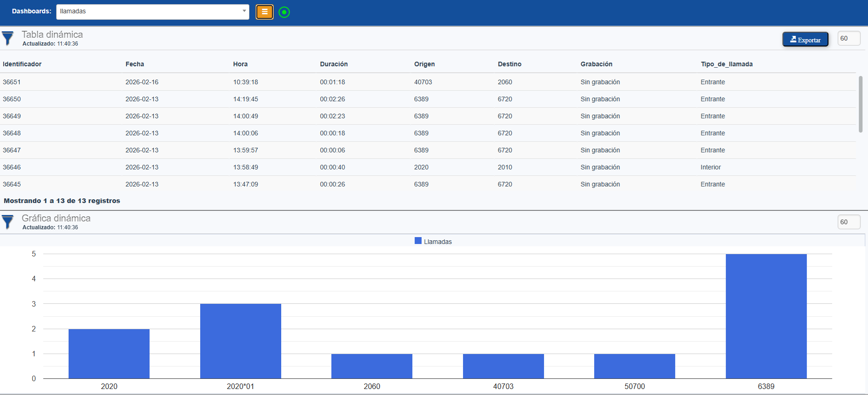The height and width of the screenshot is (395, 868).
Task: Toggle the Llamadas legend series
Action: point(433,241)
